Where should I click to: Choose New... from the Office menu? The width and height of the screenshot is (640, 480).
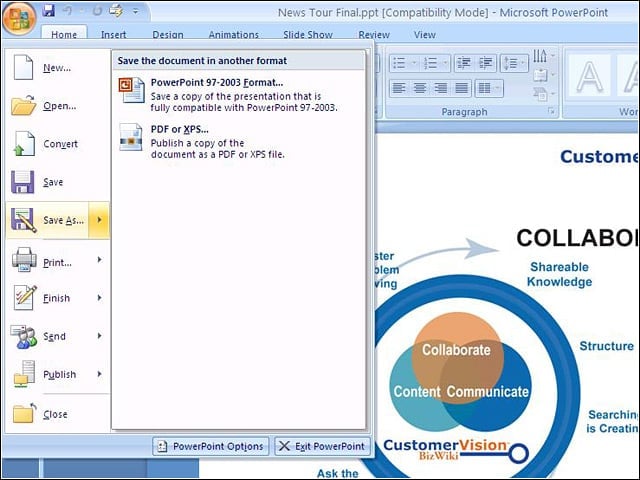tap(58, 68)
